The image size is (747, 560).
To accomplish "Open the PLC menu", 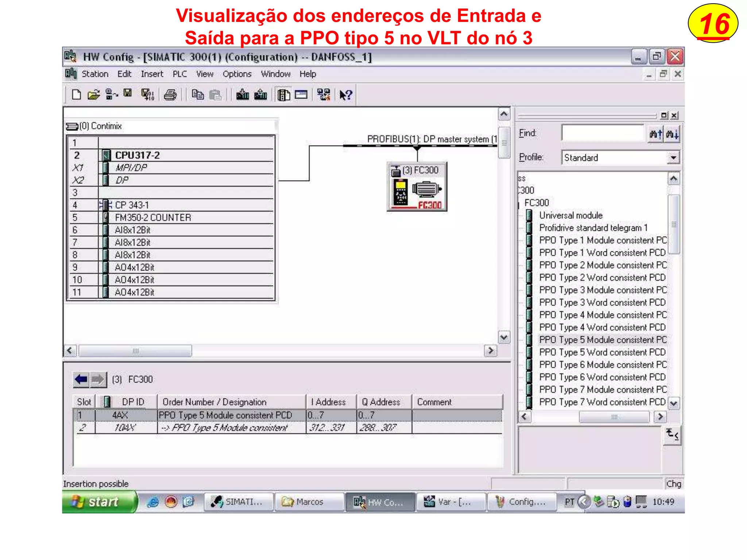I will click(179, 74).
